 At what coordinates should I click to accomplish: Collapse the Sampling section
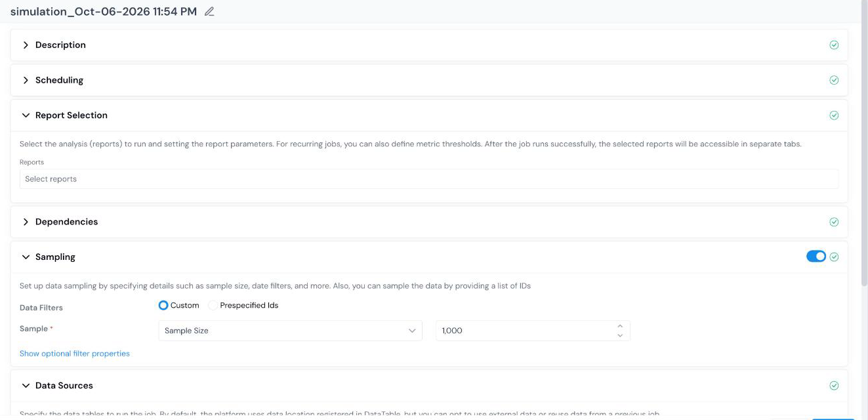coord(26,257)
